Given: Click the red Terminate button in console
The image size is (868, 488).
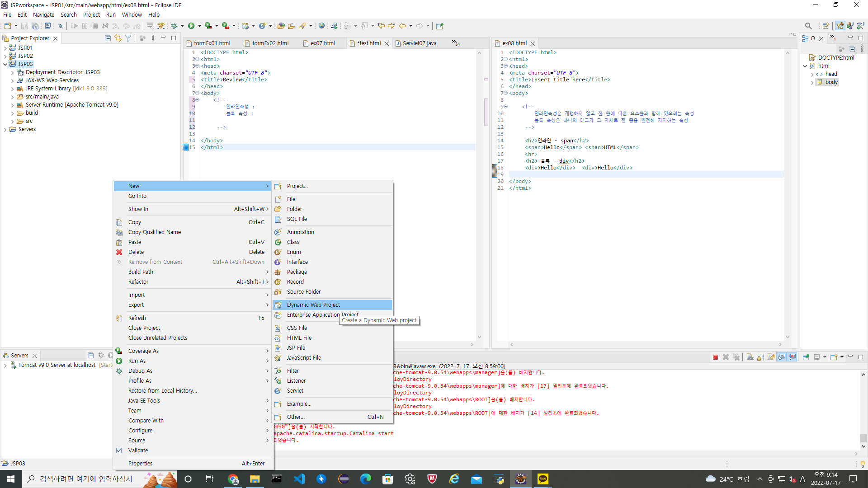Looking at the screenshot, I should tap(715, 357).
